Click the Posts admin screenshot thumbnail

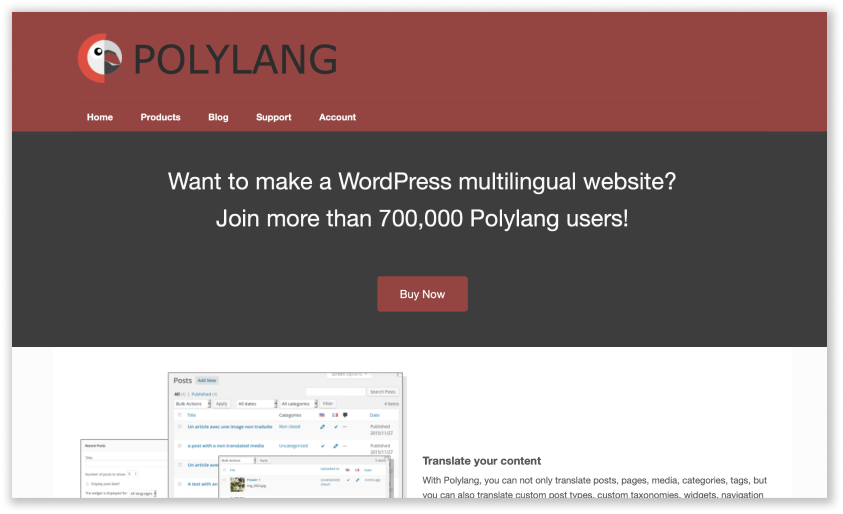[285, 434]
